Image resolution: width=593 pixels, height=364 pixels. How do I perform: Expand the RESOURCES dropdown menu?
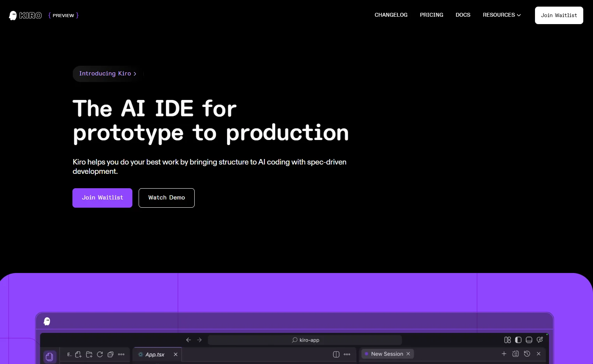[501, 15]
